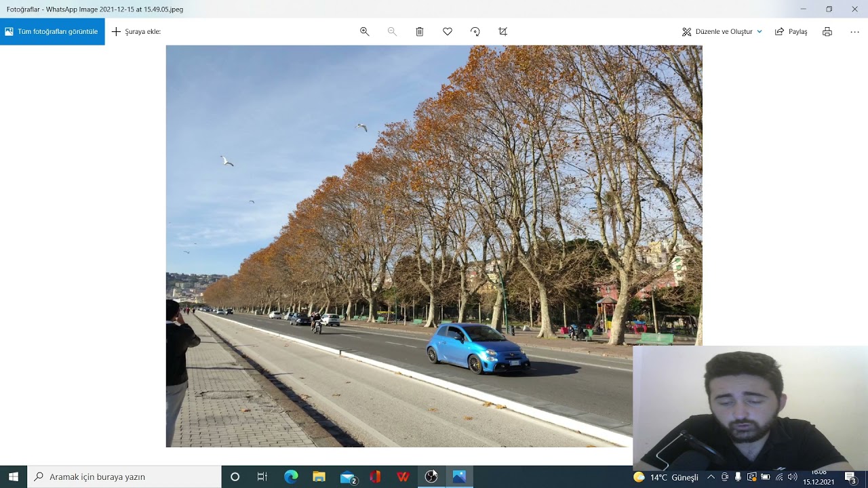Click the Paylaş share button
The image size is (868, 488).
[791, 32]
